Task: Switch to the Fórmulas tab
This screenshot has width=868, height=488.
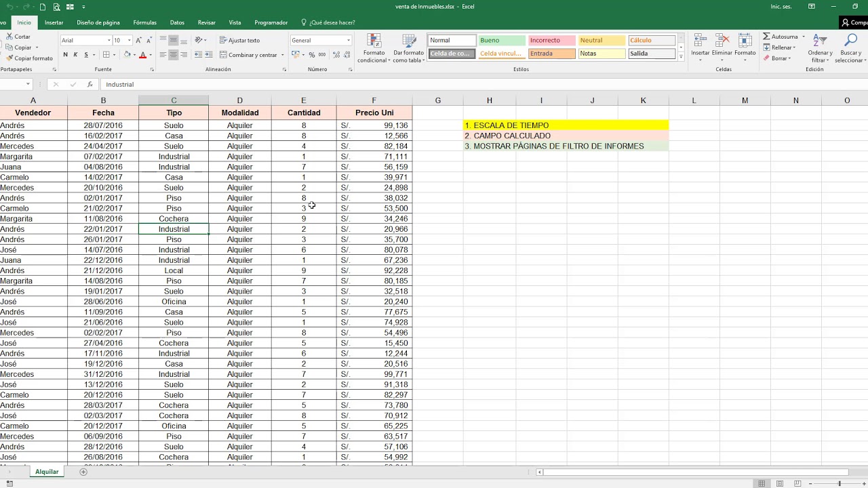Action: pyautogui.click(x=144, y=22)
